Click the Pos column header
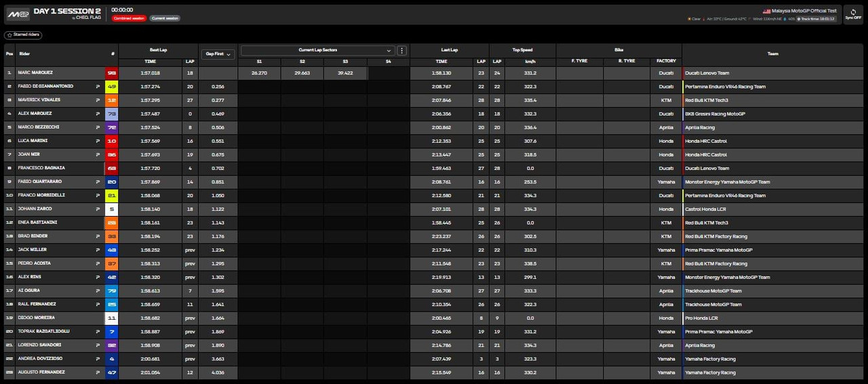868x384 pixels. (x=9, y=54)
